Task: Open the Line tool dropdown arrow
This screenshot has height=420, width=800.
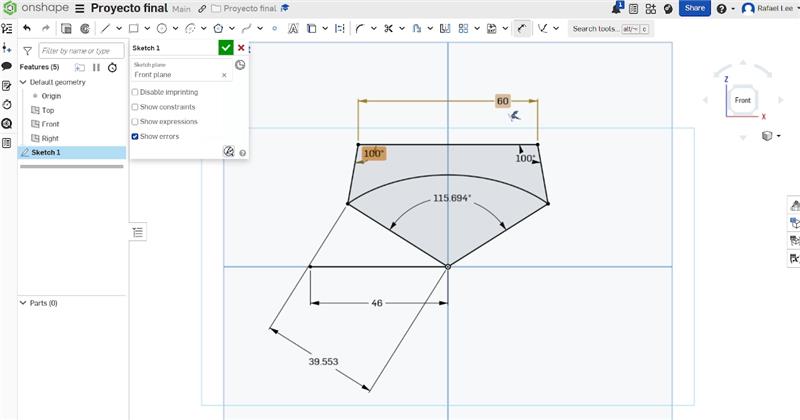Action: pos(119,29)
